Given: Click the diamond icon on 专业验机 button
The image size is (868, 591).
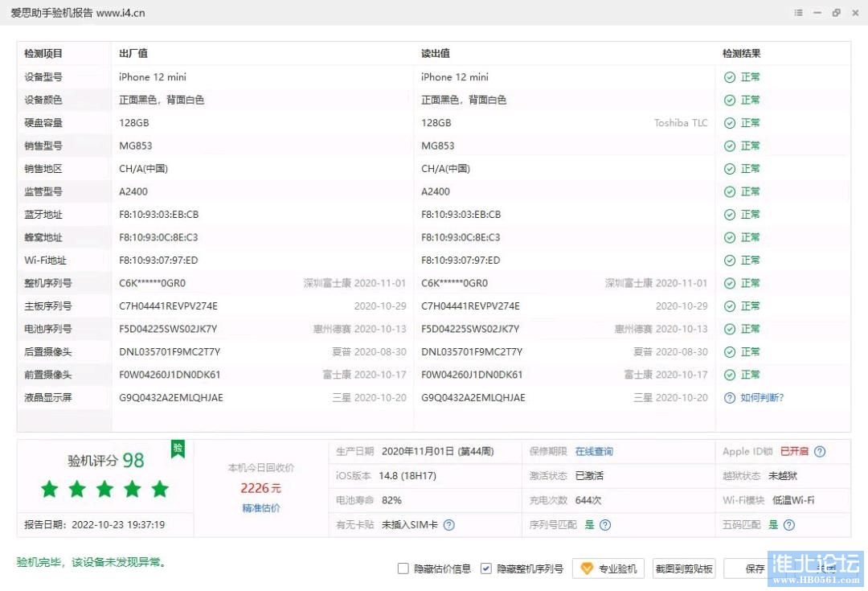Looking at the screenshot, I should pos(587,568).
